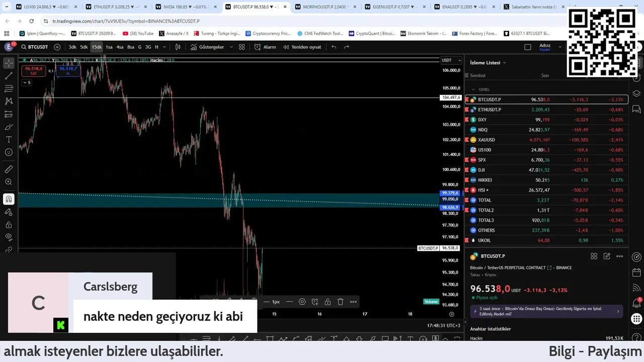Redo the chart action
This screenshot has width=644, height=362.
(347, 47)
